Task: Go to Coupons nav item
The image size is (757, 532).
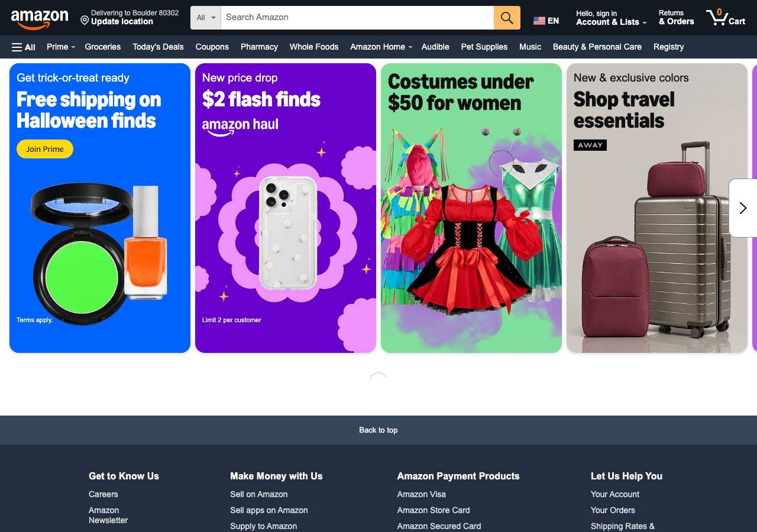Action: tap(212, 47)
